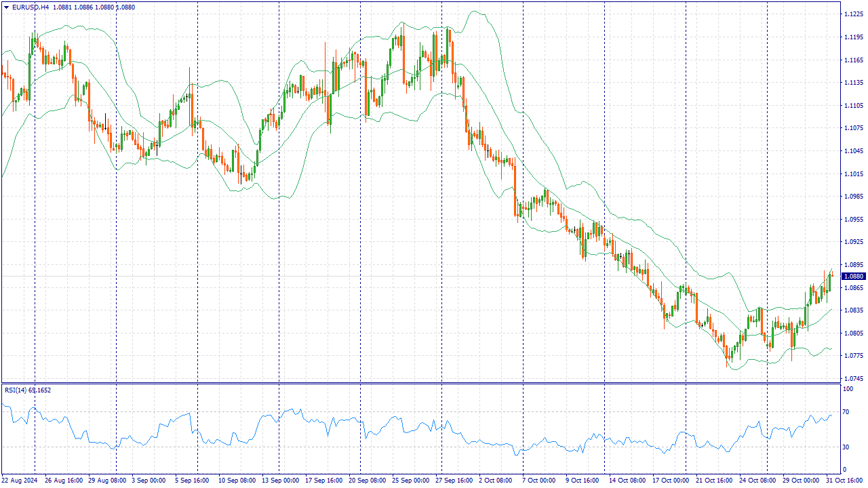Click RSI scale value 100
This screenshot has width=868, height=488.
tap(847, 390)
